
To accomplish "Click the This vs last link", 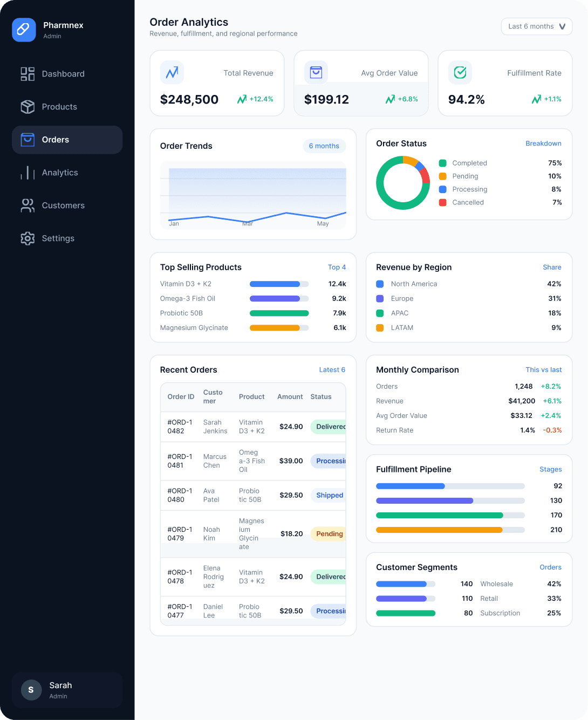I will coord(544,370).
